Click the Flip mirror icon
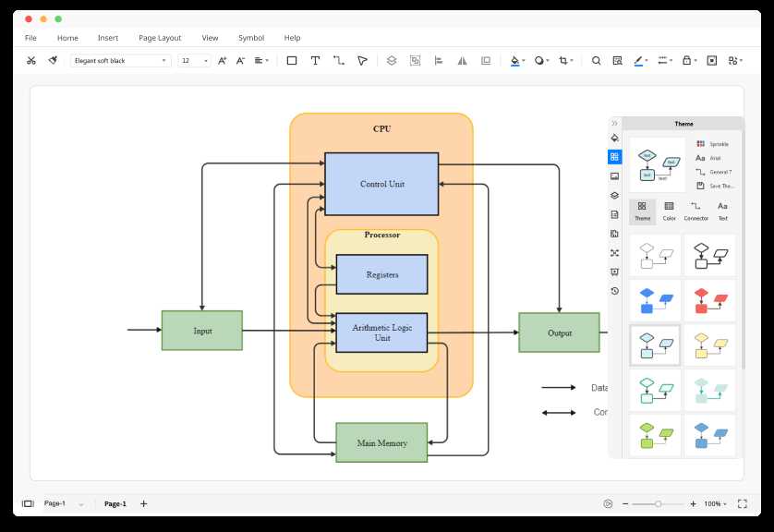Viewport: 774px width, 532px height. (x=462, y=60)
